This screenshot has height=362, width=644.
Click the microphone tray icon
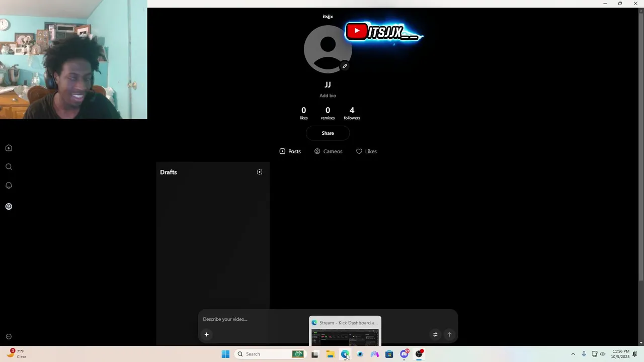coord(584,354)
